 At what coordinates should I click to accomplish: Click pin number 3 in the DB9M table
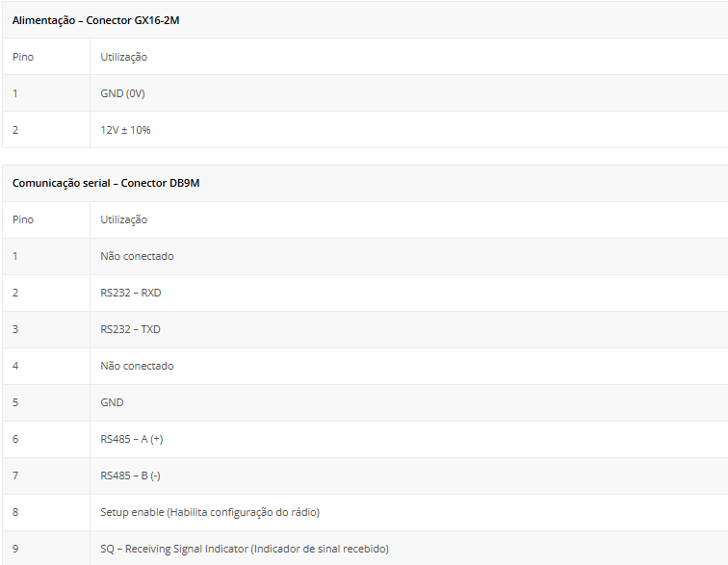point(15,329)
